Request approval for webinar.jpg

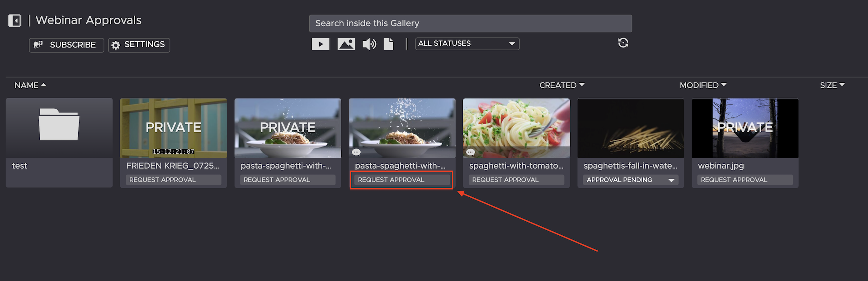(x=745, y=180)
